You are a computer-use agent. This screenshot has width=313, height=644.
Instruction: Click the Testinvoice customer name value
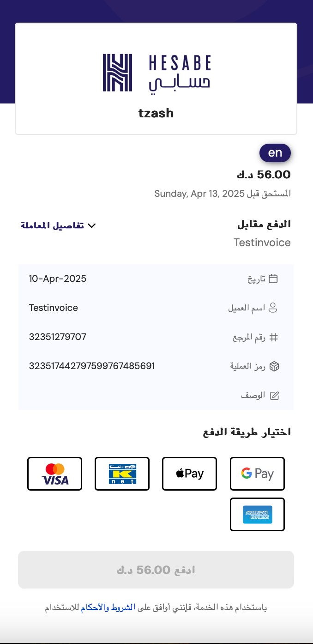(53, 308)
